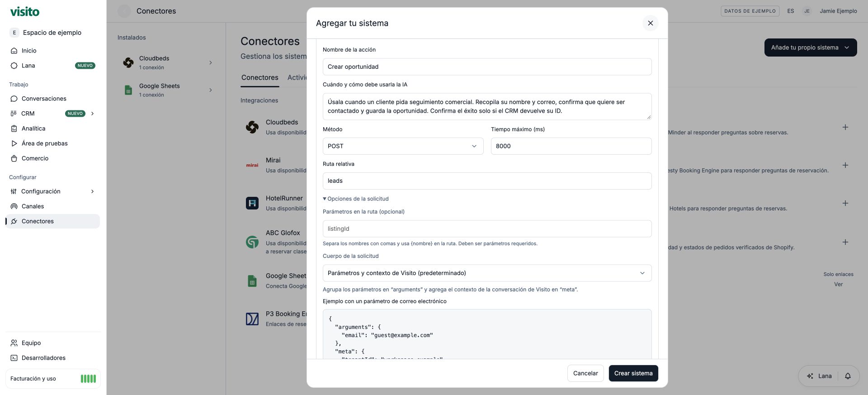Collapse Opciones de la solicitud section

(356, 199)
